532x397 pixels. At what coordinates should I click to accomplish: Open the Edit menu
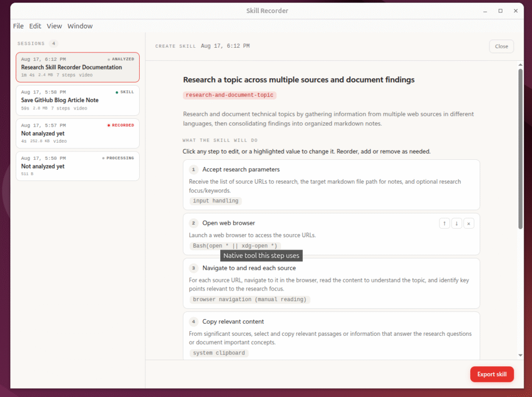pyautogui.click(x=35, y=26)
